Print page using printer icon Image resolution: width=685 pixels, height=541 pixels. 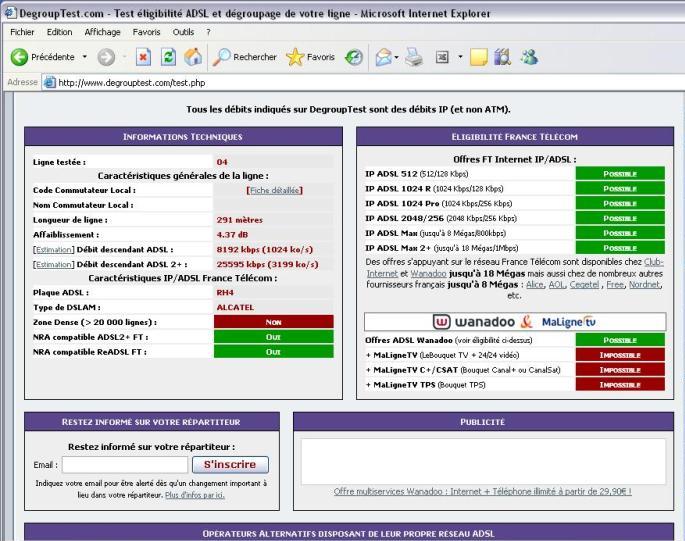(414, 57)
